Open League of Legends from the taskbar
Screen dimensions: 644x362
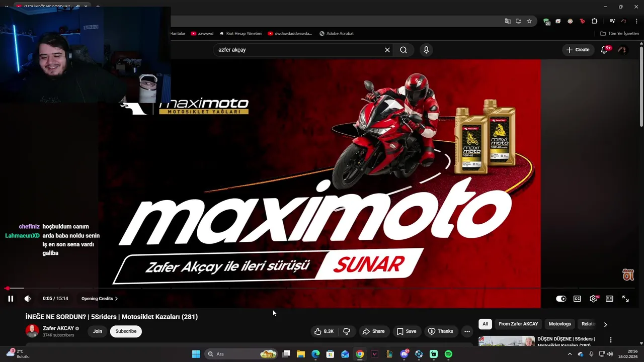(389, 354)
